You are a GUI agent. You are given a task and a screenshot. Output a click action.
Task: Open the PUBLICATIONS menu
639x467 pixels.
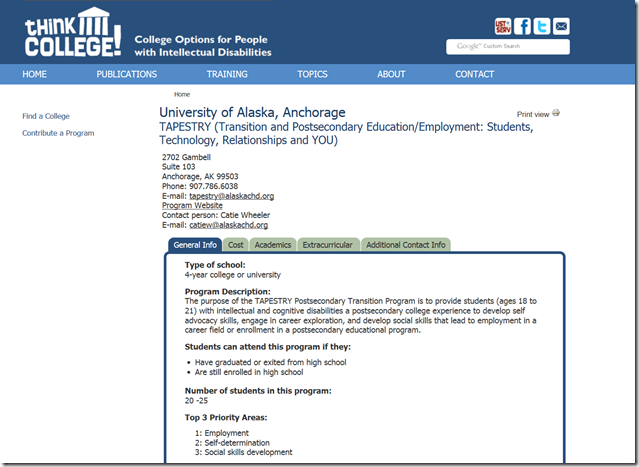pyautogui.click(x=127, y=74)
